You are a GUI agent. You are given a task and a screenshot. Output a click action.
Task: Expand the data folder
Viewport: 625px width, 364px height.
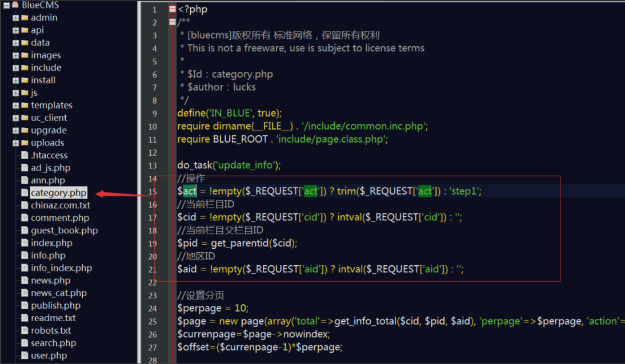click(x=15, y=43)
